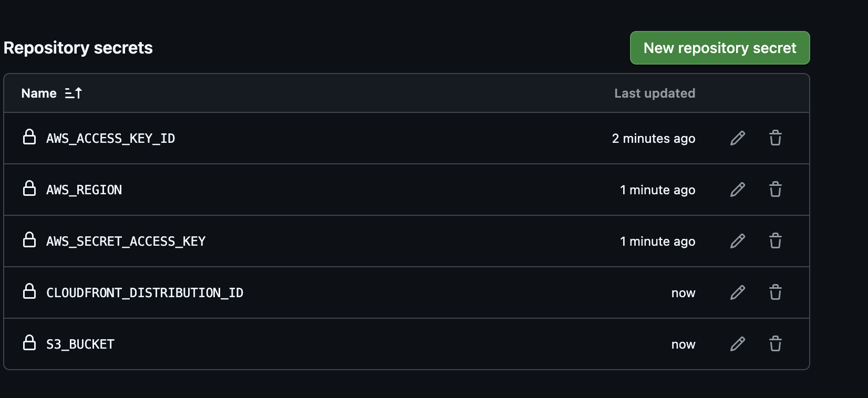Image resolution: width=868 pixels, height=398 pixels.
Task: Delete the CLOUDFRONT_DISTRIBUTION_ID secret
Action: coord(775,292)
